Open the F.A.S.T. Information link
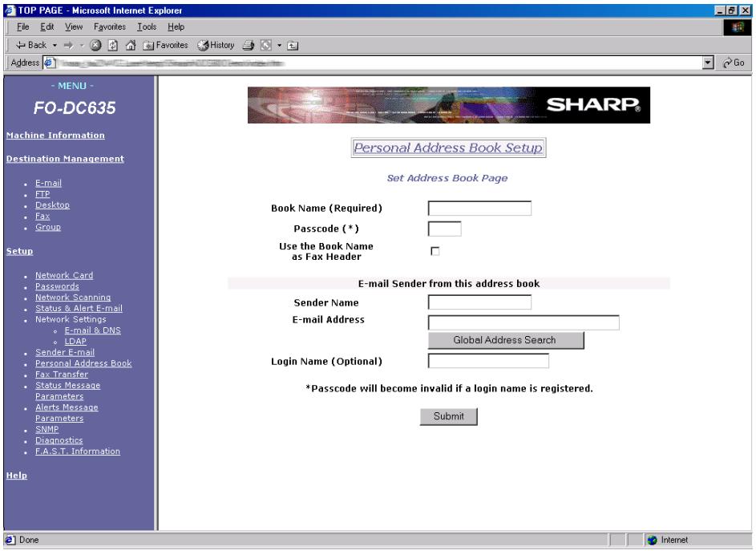The height and width of the screenshot is (551, 756). coord(78,452)
